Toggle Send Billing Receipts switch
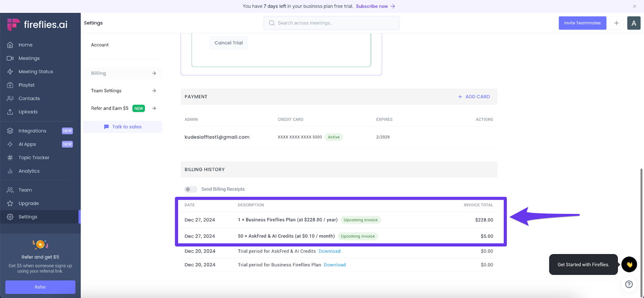The image size is (644, 298). pos(191,189)
